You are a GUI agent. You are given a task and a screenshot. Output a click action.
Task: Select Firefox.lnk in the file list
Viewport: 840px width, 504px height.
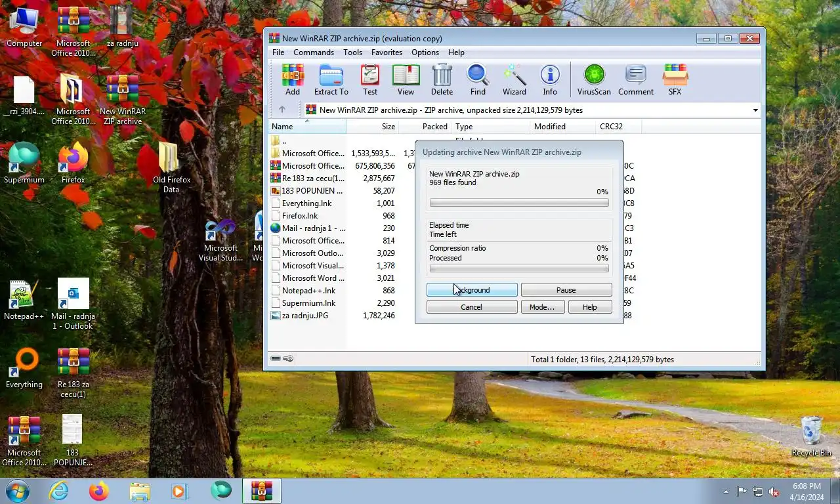[341, 216]
